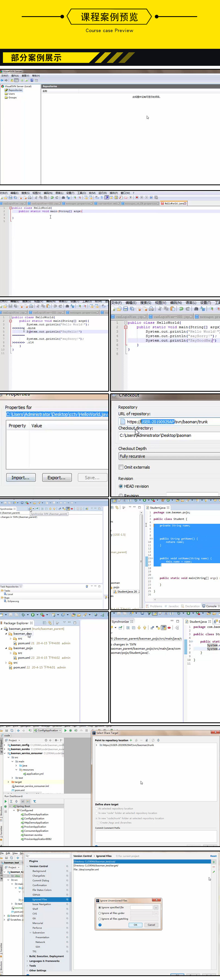The image size is (220, 980).
Task: Open ConfigApplication run configuration dropdown
Action: [x=48, y=730]
